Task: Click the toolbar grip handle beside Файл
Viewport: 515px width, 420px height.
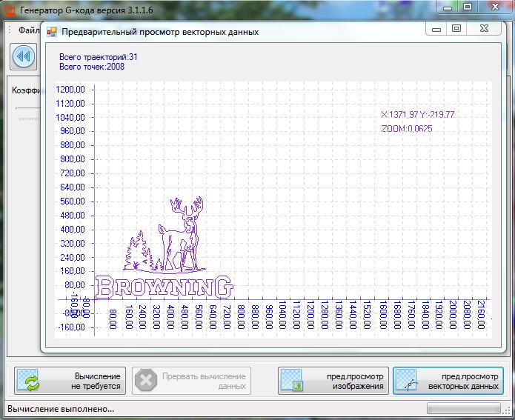Action: 10,30
